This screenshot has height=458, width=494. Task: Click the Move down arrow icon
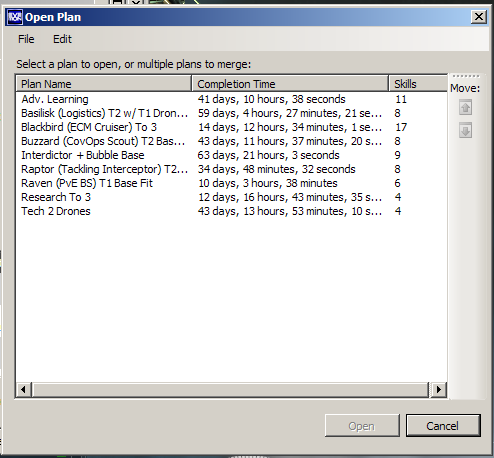465,130
